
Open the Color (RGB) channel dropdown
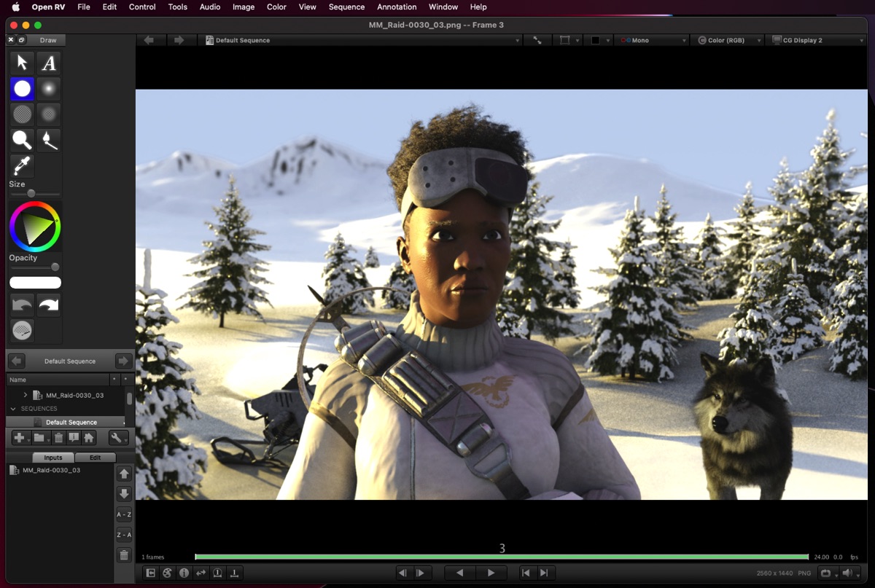click(x=728, y=40)
